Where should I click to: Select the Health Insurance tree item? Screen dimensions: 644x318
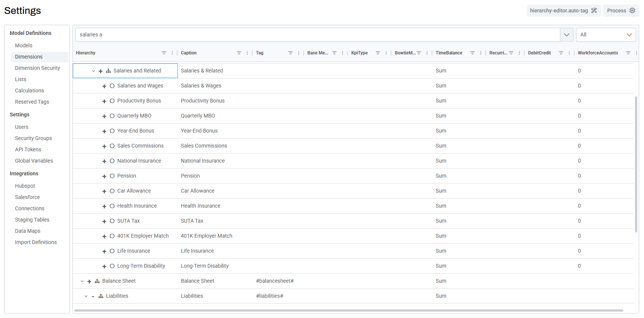137,206
